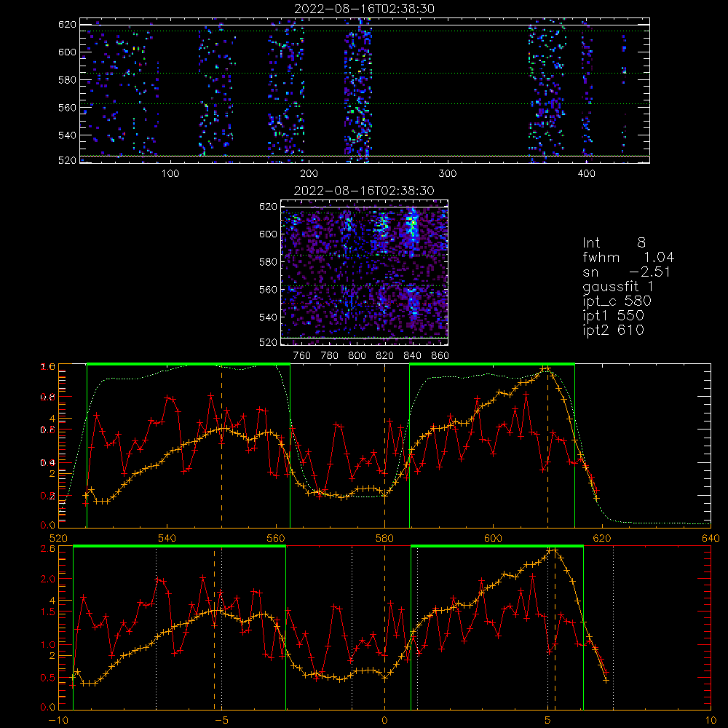
Task: Click the 'gaussfit 1' annotation
Action: 618,286
